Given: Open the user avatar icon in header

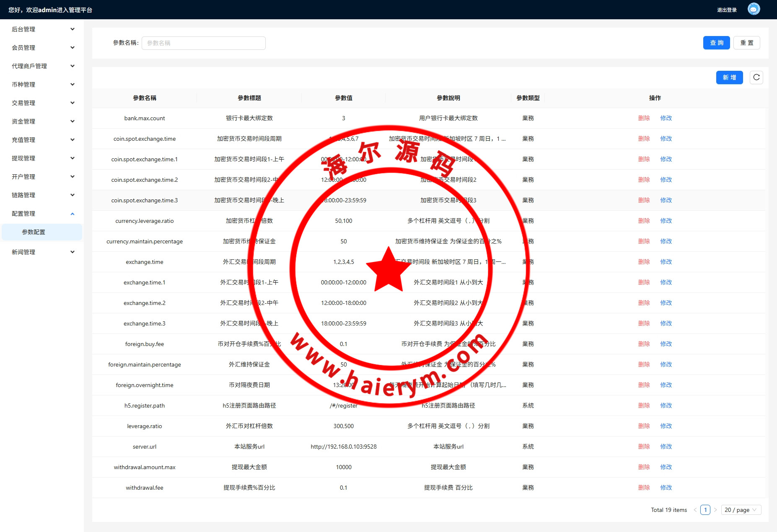Looking at the screenshot, I should [x=754, y=9].
